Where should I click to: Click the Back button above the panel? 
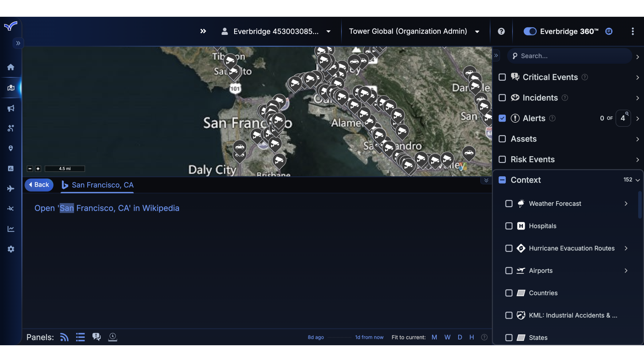[39, 185]
